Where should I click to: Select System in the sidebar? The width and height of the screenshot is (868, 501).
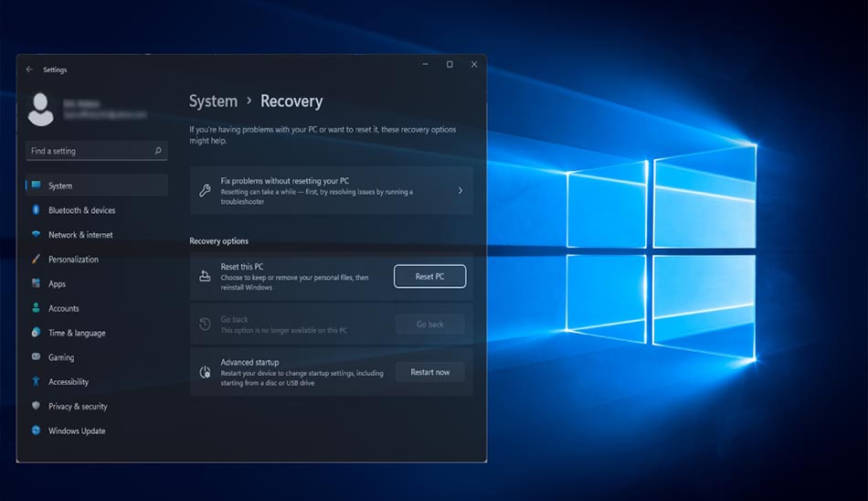pos(97,186)
